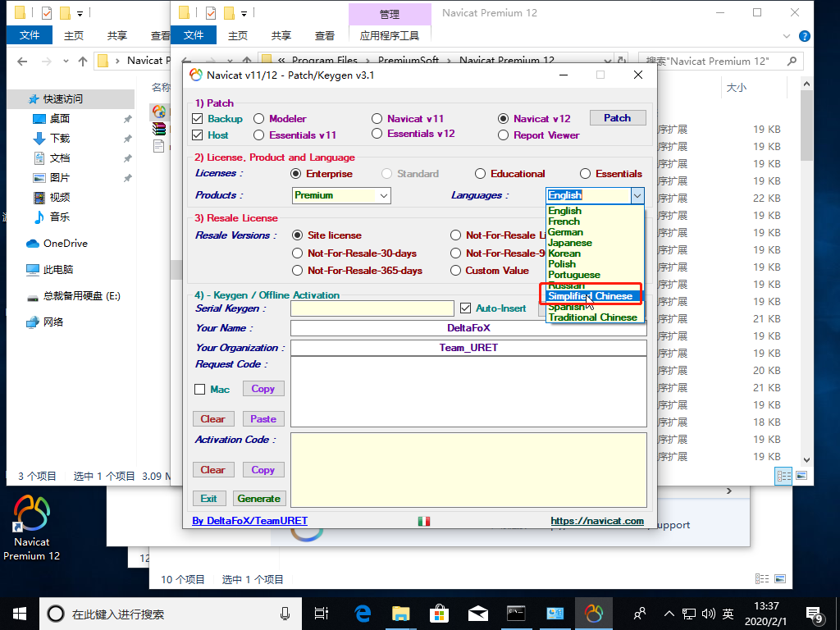Toggle the Backup checkbox
The width and height of the screenshot is (840, 630).
click(198, 118)
